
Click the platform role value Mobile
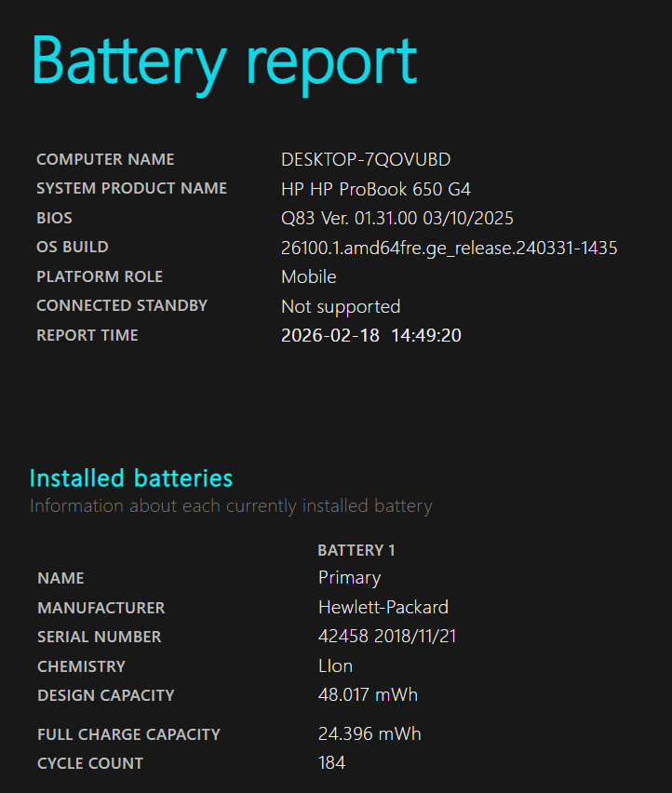point(309,277)
